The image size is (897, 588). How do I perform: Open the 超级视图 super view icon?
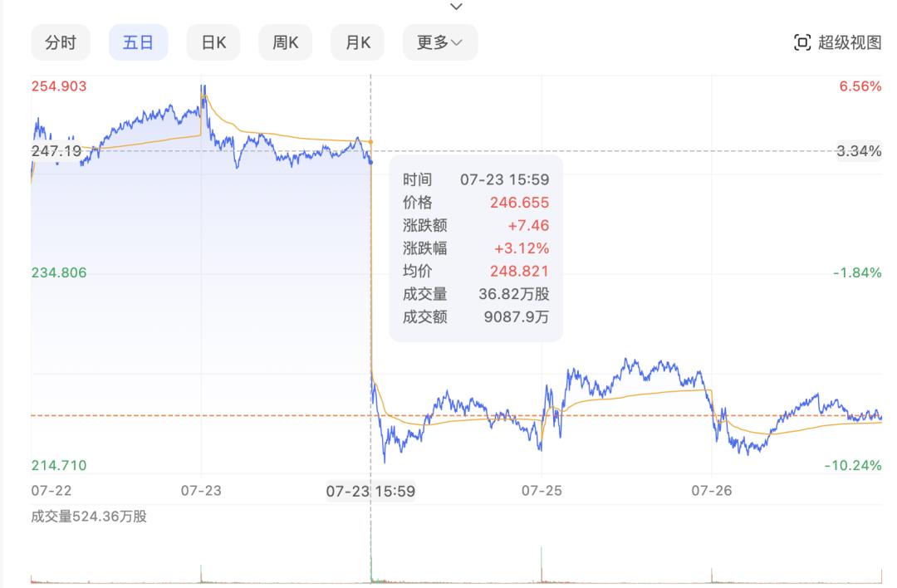802,42
